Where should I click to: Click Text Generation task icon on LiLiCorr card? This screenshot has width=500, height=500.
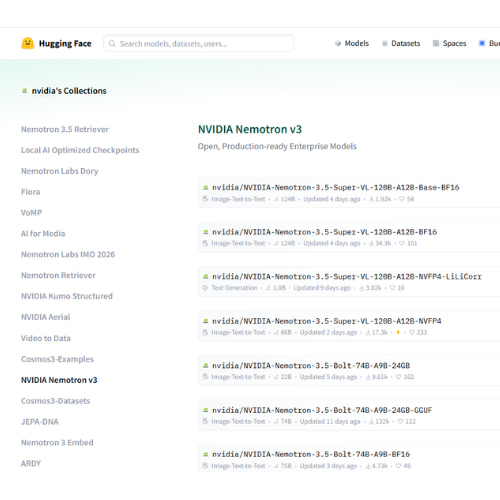(205, 288)
